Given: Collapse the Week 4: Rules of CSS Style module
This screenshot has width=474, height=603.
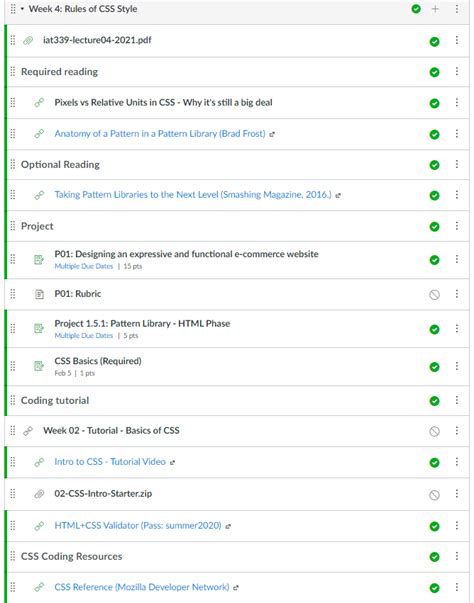Looking at the screenshot, I should tap(22, 8).
